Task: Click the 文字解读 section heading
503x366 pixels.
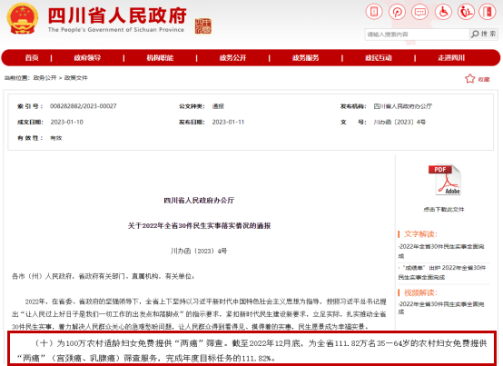Action: coord(421,234)
